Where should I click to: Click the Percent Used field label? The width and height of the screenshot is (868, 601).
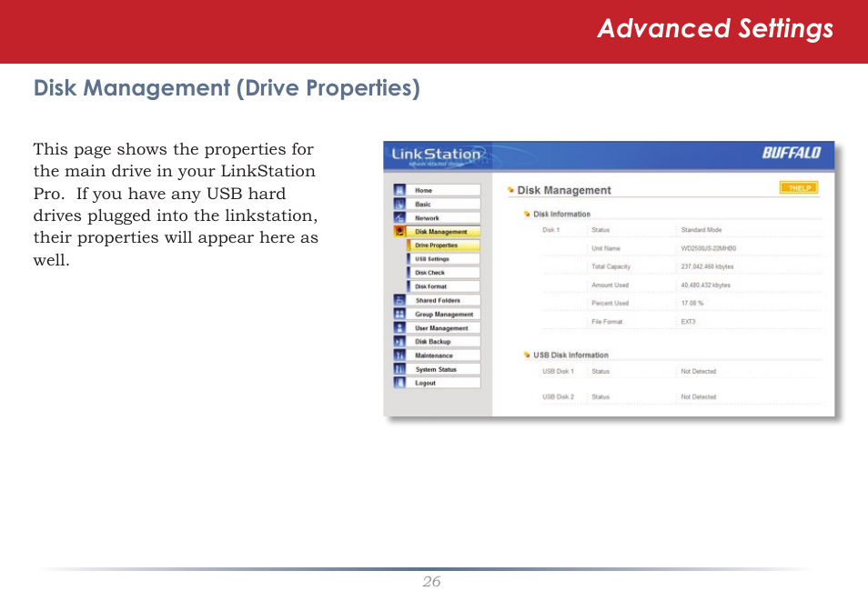pos(610,304)
